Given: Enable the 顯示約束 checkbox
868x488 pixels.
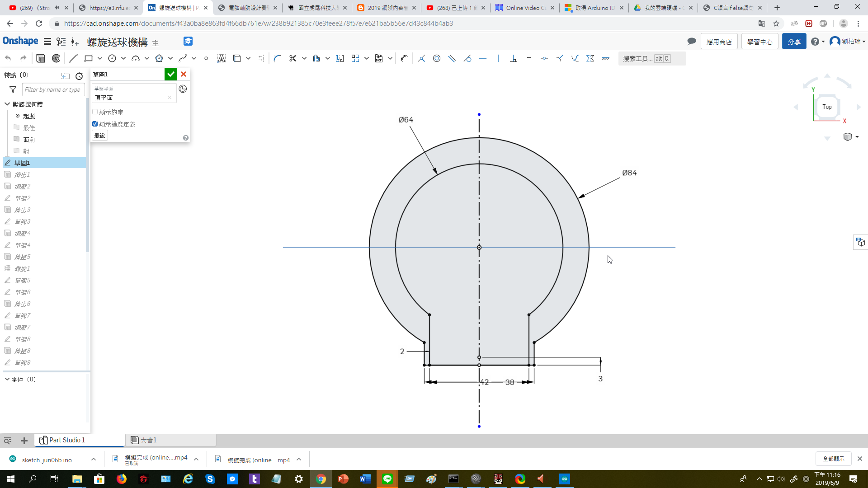Looking at the screenshot, I should point(95,112).
